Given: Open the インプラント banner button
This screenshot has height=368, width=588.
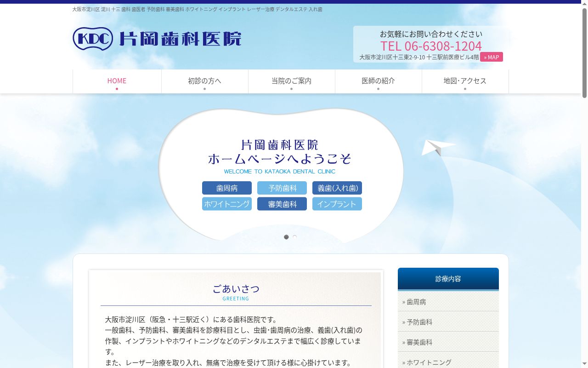Looking at the screenshot, I should pyautogui.click(x=337, y=204).
